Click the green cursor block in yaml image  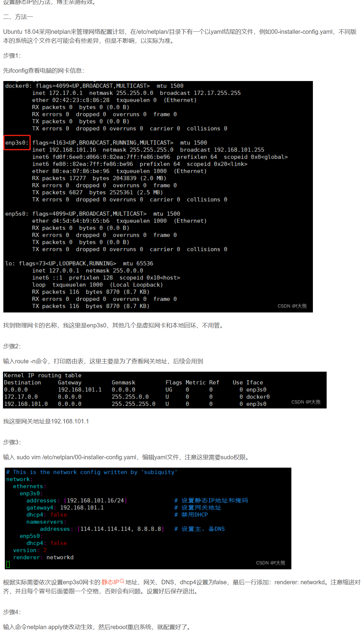point(8,564)
